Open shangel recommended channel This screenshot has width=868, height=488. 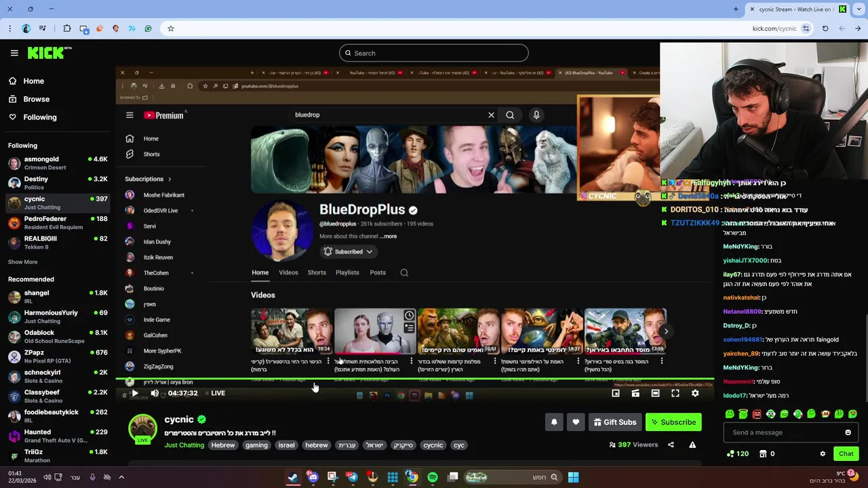(x=58, y=297)
